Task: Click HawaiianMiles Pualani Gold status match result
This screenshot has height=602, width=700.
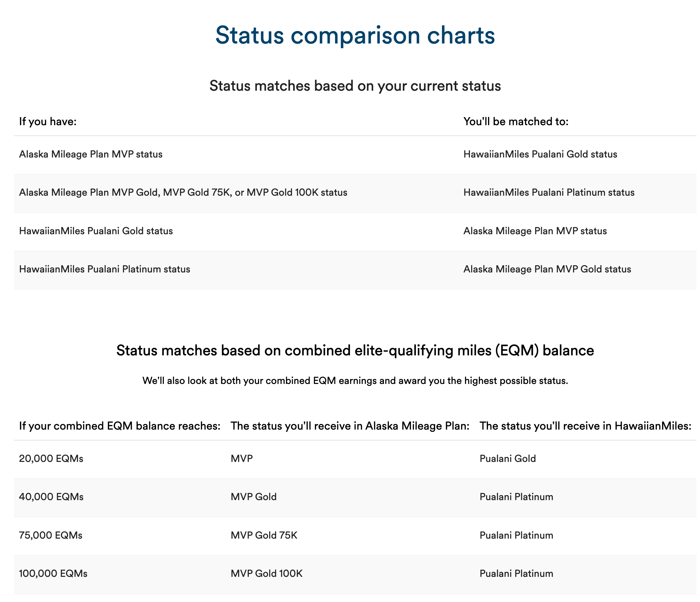Action: click(x=540, y=154)
